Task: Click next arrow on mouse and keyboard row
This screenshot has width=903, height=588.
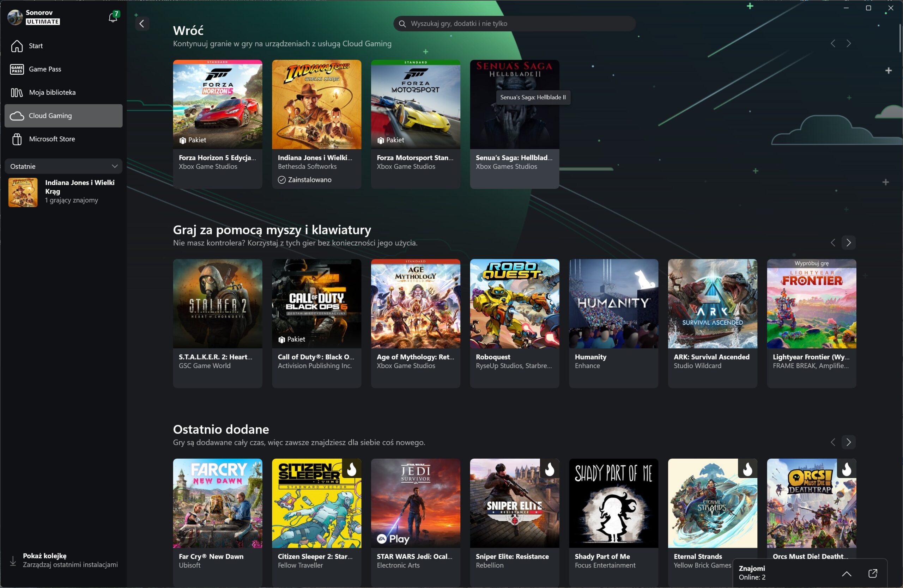Action: click(x=849, y=243)
